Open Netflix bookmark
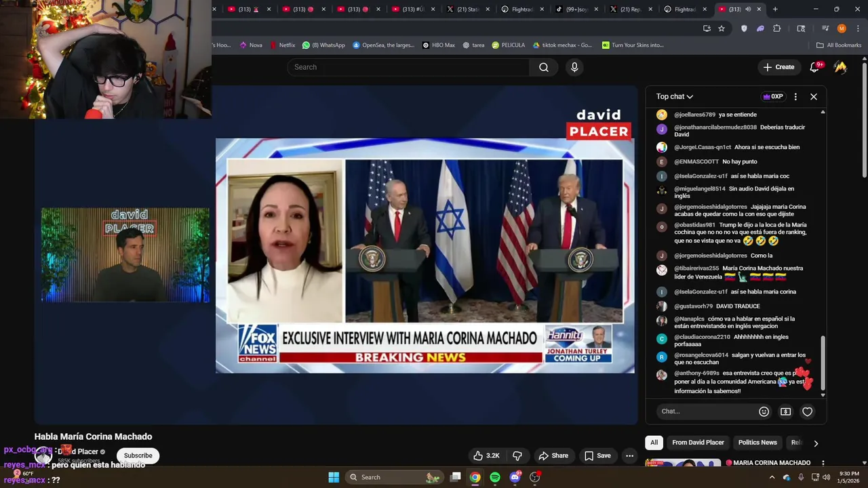Viewport: 868px width, 488px height. pos(282,45)
